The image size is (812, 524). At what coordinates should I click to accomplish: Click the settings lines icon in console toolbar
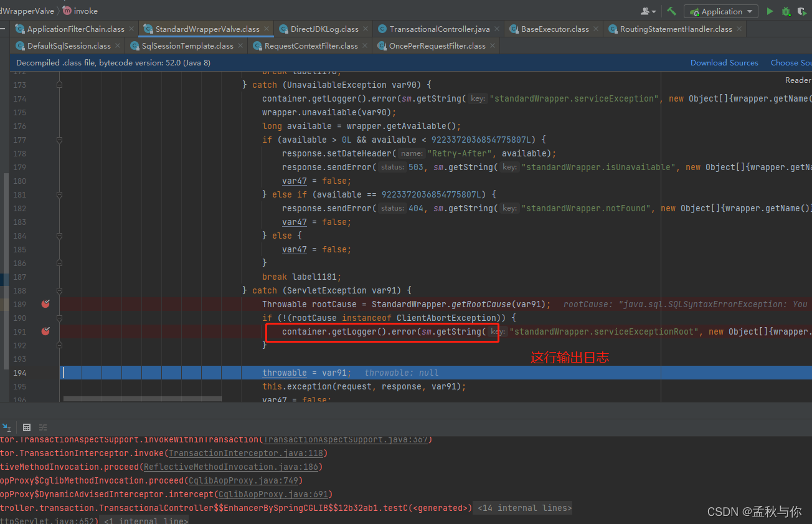[x=43, y=427]
